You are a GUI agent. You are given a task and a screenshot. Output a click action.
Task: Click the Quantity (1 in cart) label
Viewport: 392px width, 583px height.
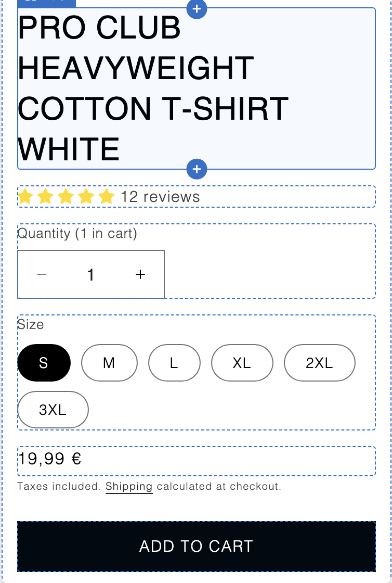click(77, 233)
